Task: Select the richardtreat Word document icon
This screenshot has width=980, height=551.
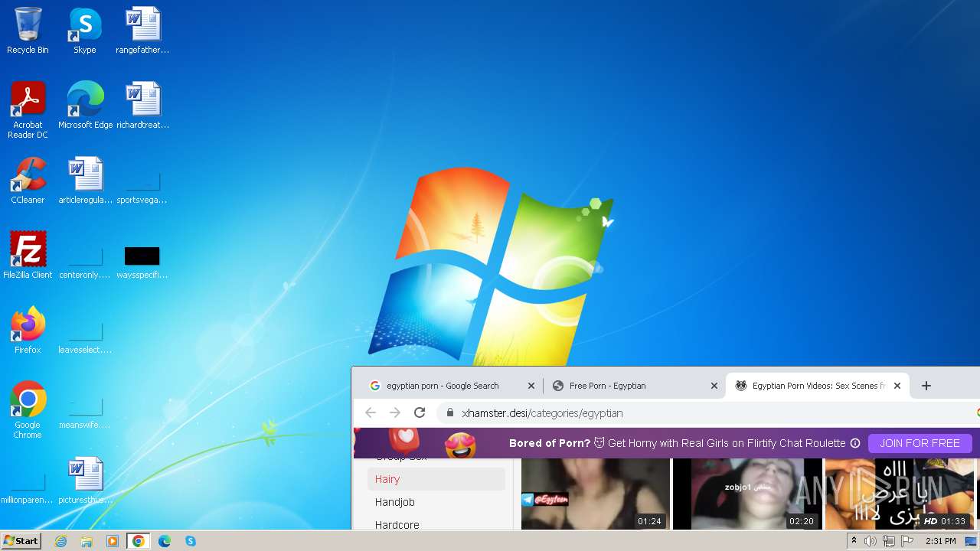Action: click(142, 105)
